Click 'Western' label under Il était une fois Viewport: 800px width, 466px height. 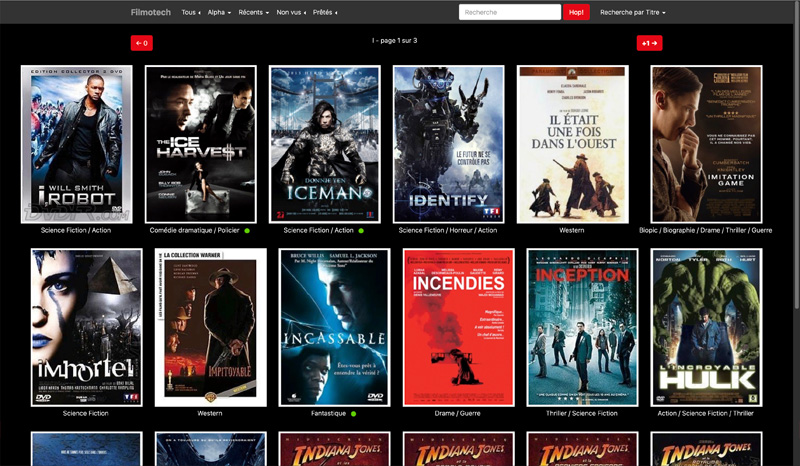coord(572,230)
